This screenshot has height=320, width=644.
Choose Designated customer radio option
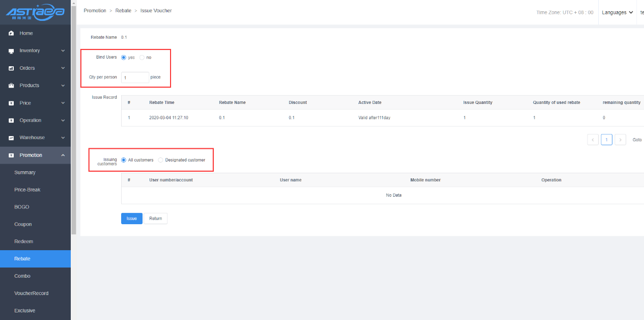[161, 160]
